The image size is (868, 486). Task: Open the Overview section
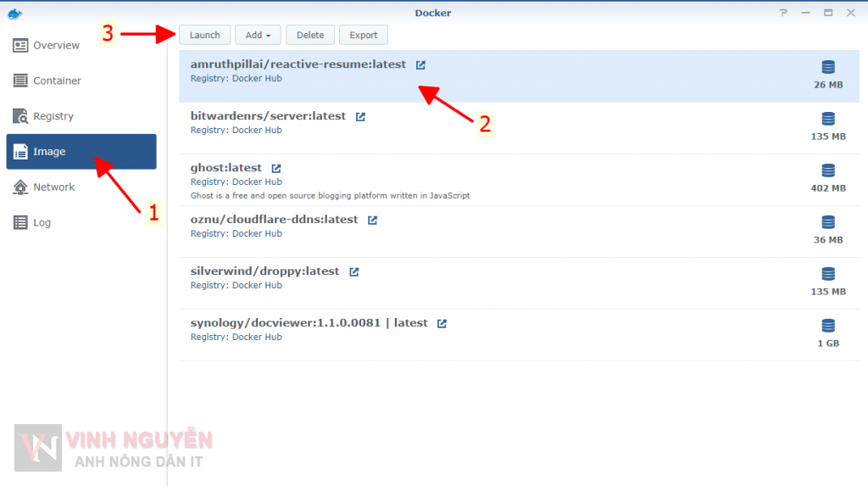pos(56,46)
